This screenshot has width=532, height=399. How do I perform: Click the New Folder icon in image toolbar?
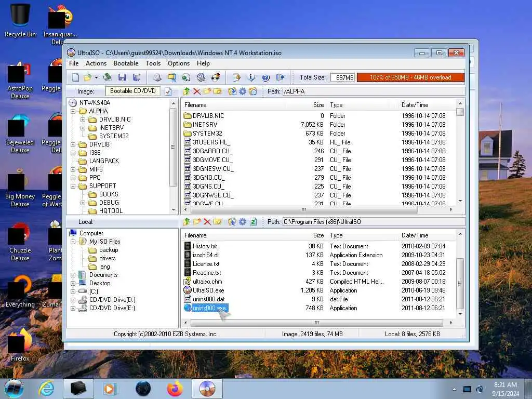point(207,91)
